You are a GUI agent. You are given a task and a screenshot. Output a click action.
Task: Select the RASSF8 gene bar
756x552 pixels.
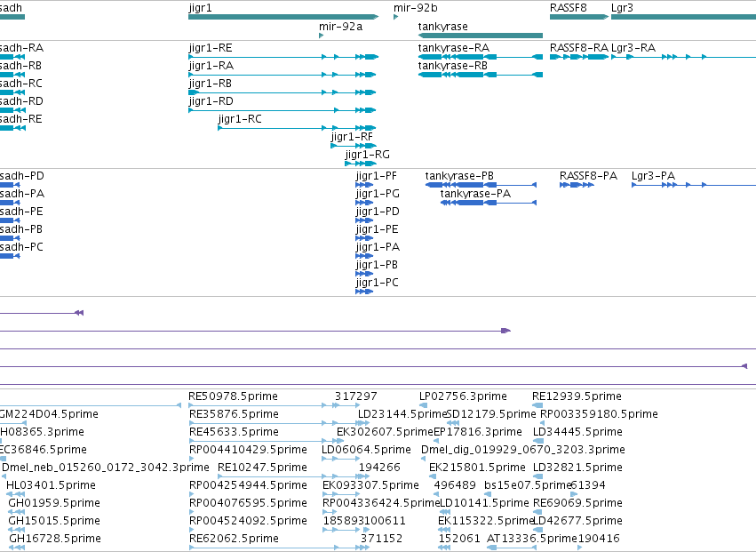coord(579,17)
